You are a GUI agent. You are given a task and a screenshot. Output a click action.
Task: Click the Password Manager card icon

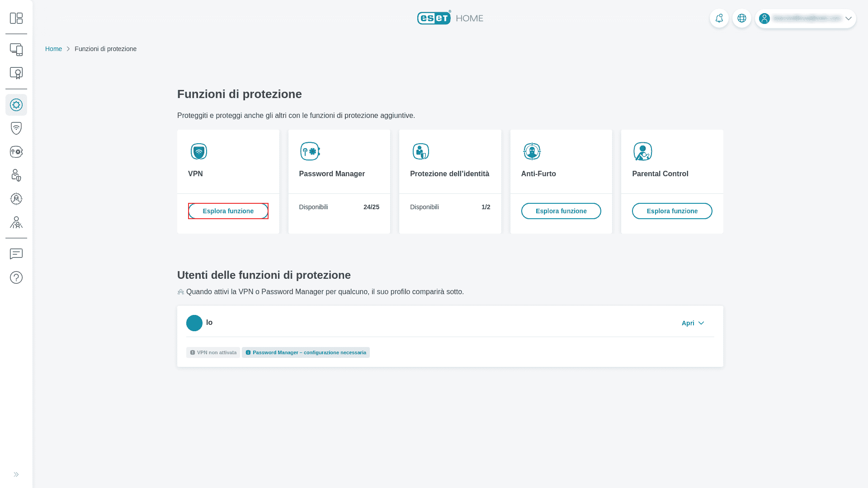tap(310, 151)
